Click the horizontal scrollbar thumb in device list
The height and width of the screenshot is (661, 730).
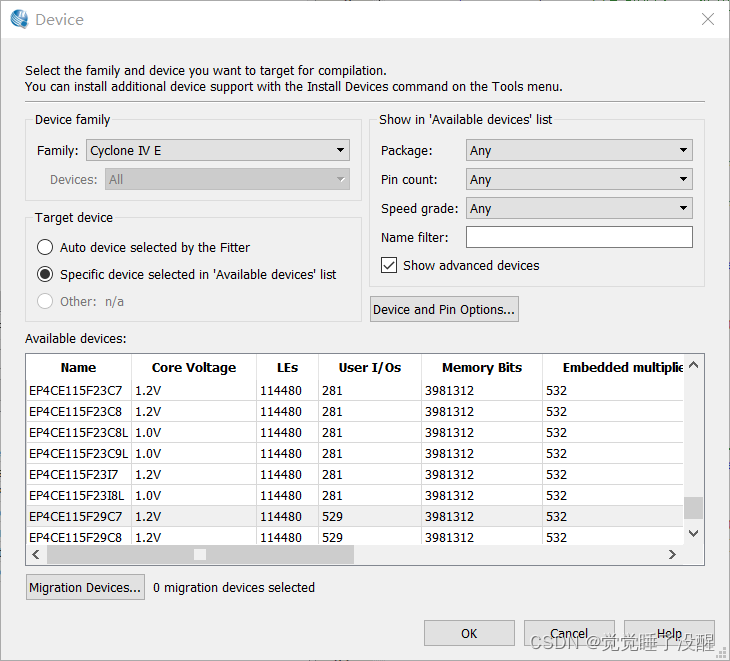coord(201,554)
